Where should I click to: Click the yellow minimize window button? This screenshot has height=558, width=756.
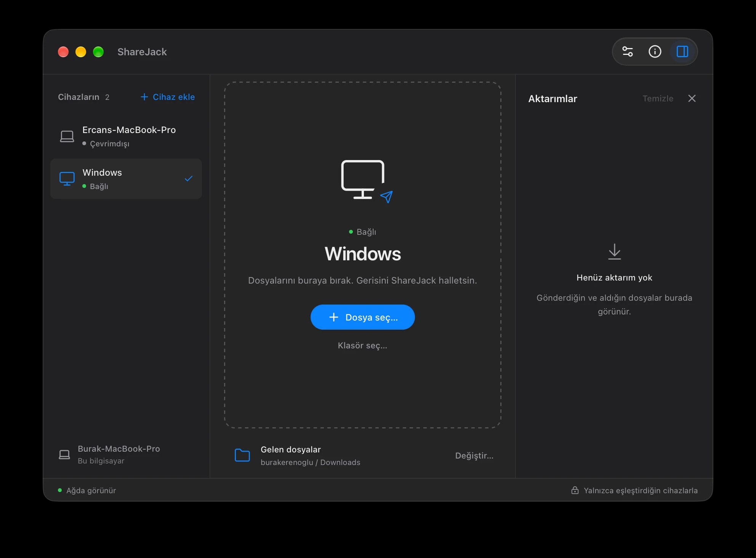click(81, 52)
